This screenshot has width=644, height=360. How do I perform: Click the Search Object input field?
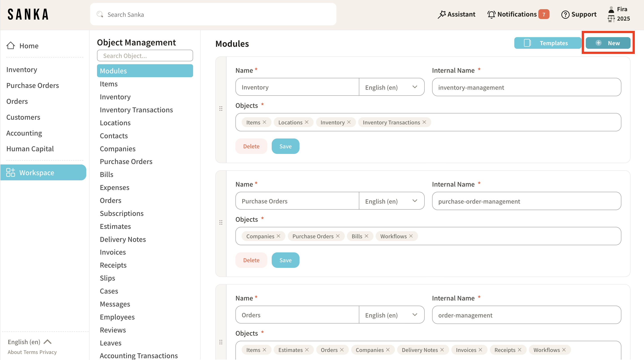145,55
